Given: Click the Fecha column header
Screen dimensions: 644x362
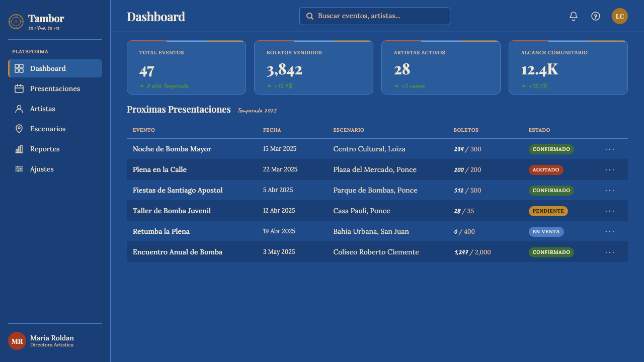Looking at the screenshot, I should pos(272,130).
